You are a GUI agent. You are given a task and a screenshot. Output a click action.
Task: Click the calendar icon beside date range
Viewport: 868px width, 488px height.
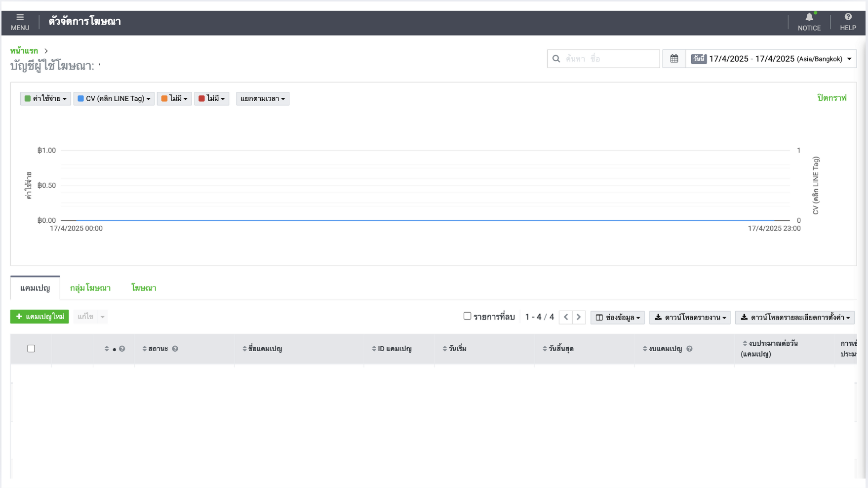[x=674, y=59]
